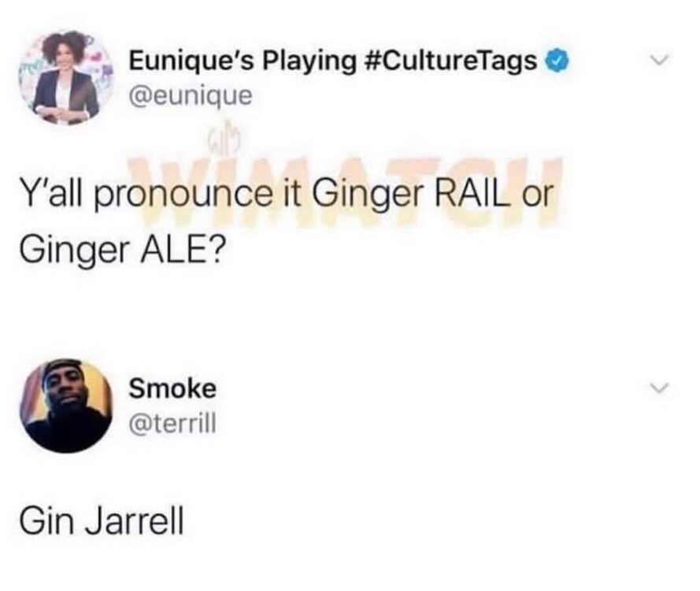Open the @eunique handle link
This screenshot has height=591, width=700.
pyautogui.click(x=191, y=95)
